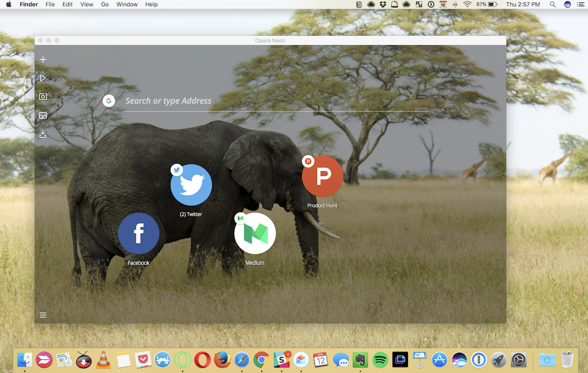Click the "Product Hunt" label
Viewport: 588px width, 373px height.
tap(322, 206)
